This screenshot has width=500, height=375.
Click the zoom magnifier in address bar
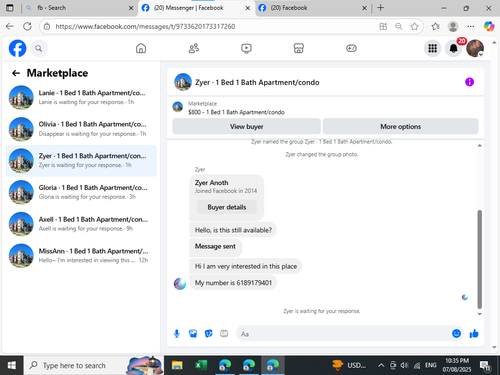coord(399,26)
